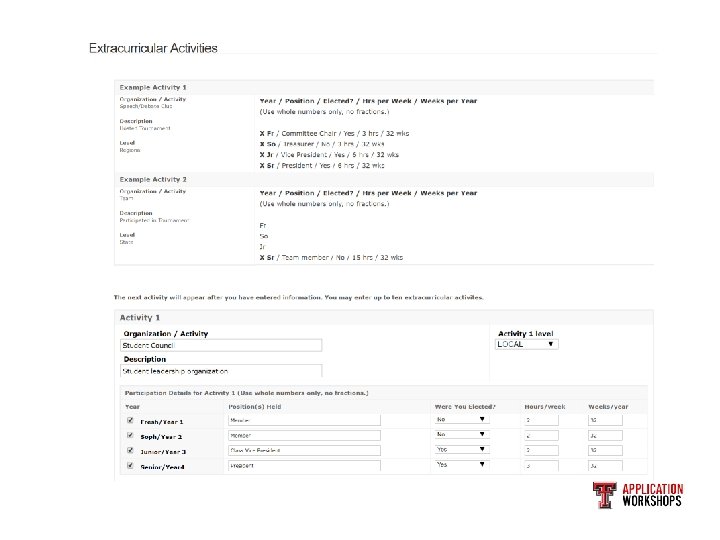This screenshot has width=720, height=540.
Task: Click Fresh/Year 1 Position(s) Held field
Action: pyautogui.click(x=304, y=421)
